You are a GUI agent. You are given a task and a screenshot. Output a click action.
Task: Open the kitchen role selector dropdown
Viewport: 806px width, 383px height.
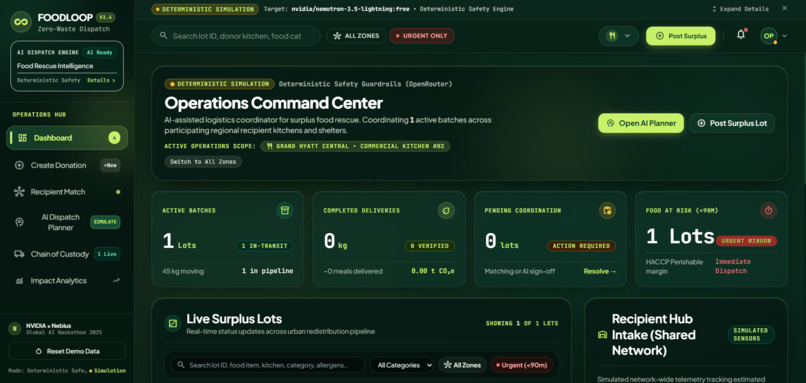pyautogui.click(x=619, y=36)
